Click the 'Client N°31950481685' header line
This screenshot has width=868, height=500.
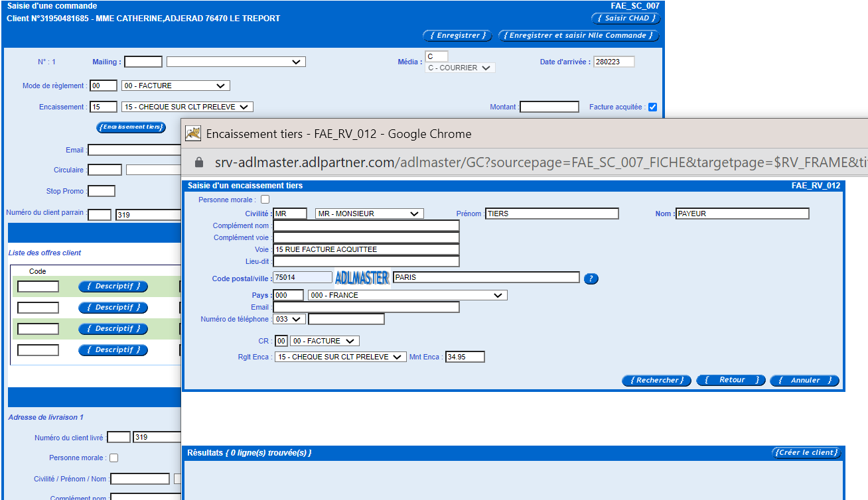click(x=143, y=19)
